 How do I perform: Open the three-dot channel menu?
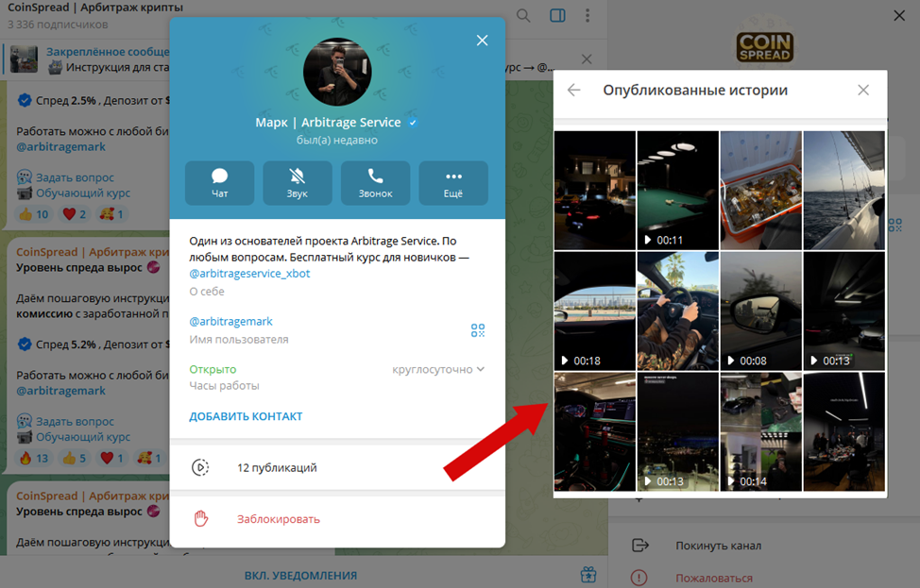[x=588, y=16]
